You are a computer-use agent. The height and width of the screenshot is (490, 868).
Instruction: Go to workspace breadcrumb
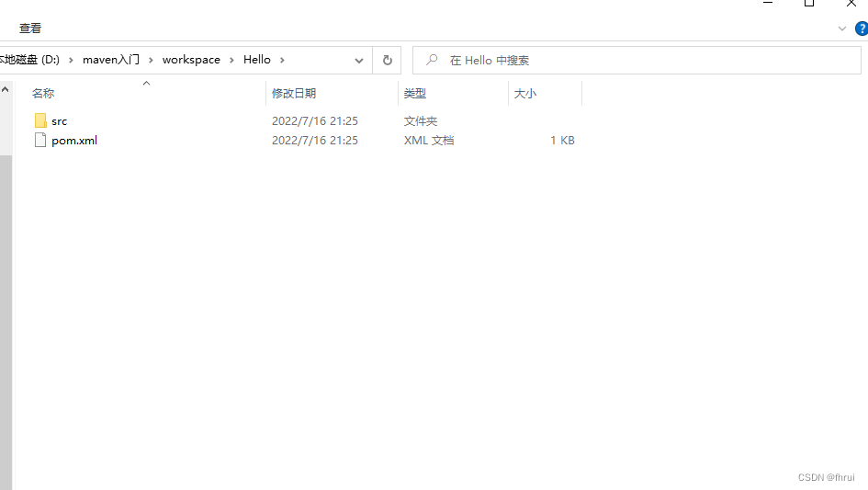pos(191,60)
